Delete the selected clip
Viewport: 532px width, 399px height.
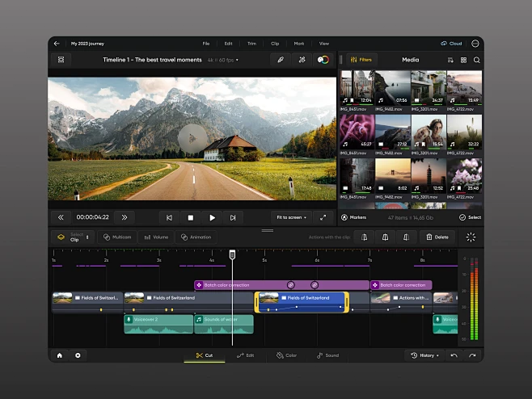(437, 237)
